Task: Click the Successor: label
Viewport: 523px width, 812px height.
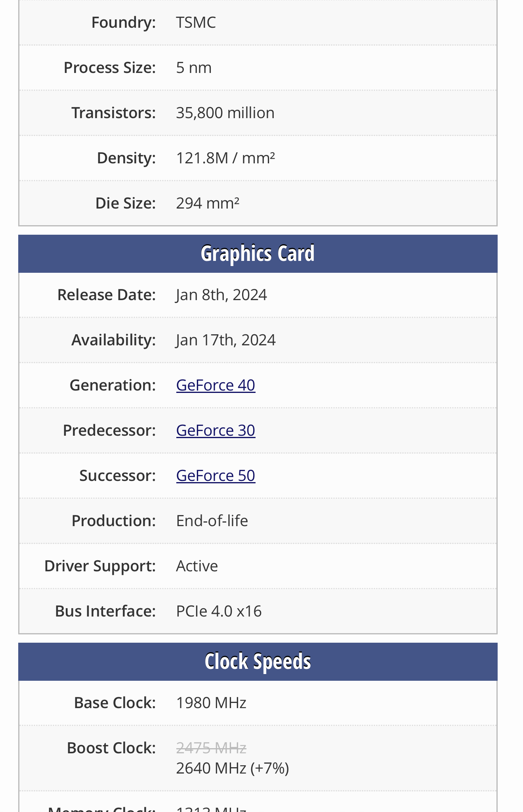Action: coord(117,475)
